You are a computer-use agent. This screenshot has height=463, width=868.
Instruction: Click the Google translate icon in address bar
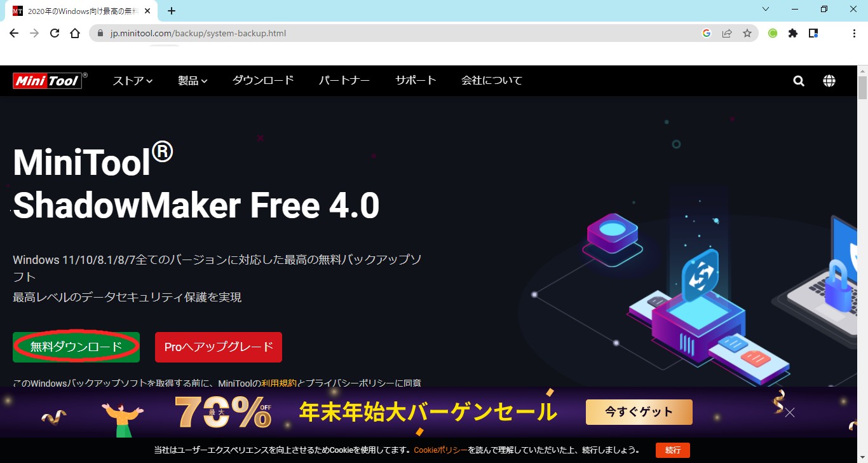click(707, 33)
